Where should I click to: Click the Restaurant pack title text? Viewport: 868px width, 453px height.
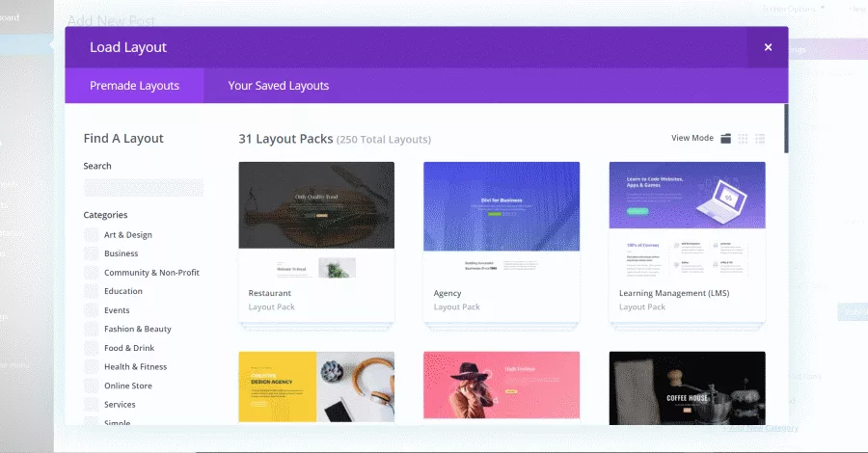(270, 293)
